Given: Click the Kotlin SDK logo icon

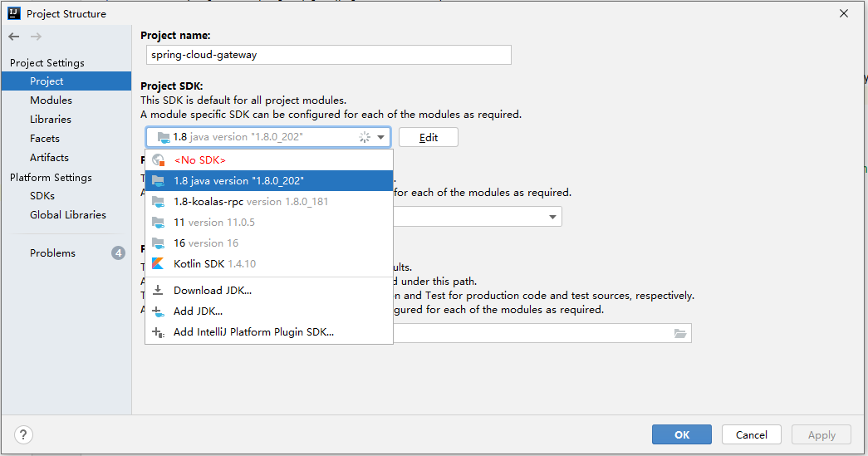Looking at the screenshot, I should coord(158,264).
